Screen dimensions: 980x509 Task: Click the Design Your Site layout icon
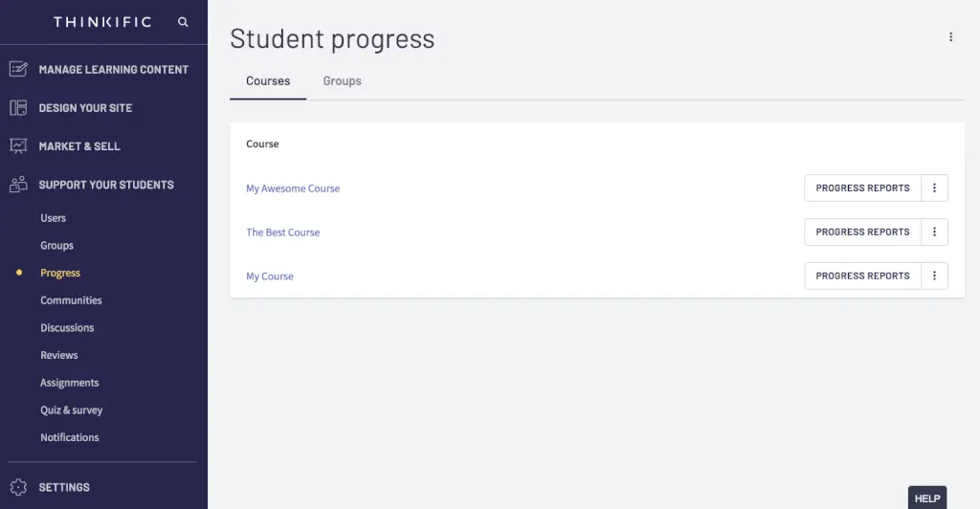pos(18,107)
